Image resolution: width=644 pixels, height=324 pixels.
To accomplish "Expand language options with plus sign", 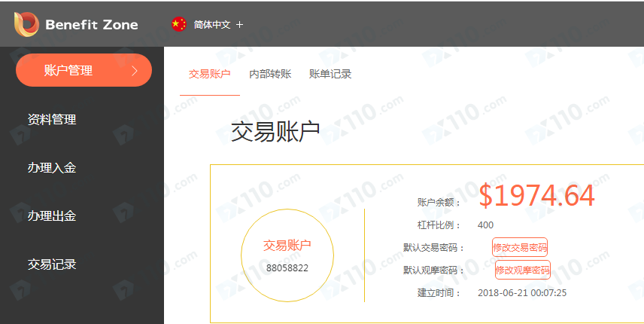I will point(240,24).
